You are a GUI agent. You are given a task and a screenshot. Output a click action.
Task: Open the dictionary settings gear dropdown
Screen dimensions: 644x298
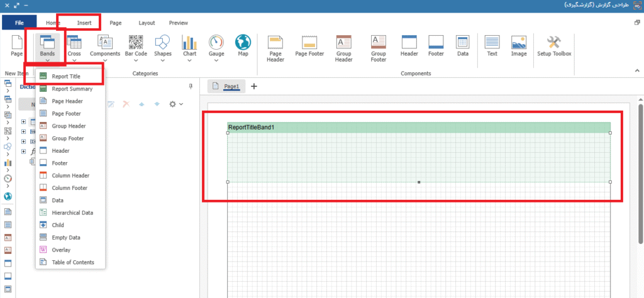tap(175, 104)
